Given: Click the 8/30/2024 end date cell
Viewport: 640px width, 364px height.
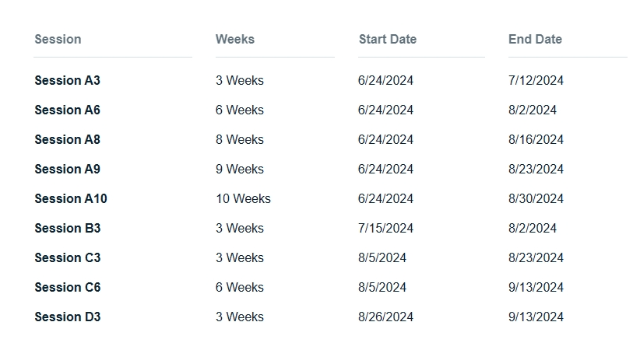Looking at the screenshot, I should point(536,198).
